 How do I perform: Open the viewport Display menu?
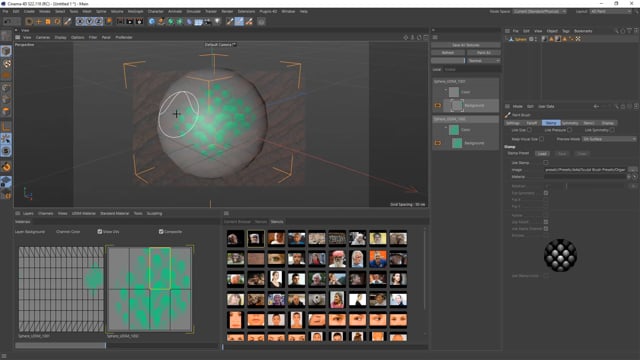click(60, 37)
